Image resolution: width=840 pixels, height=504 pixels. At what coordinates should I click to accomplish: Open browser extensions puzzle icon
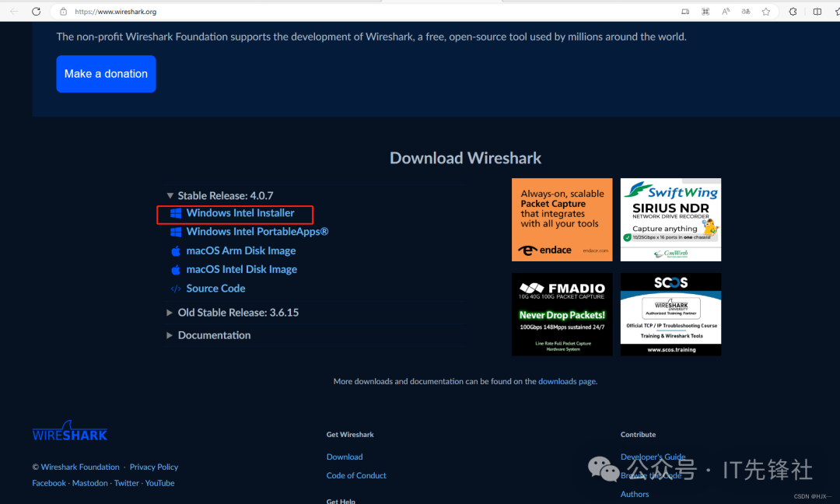coord(793,12)
